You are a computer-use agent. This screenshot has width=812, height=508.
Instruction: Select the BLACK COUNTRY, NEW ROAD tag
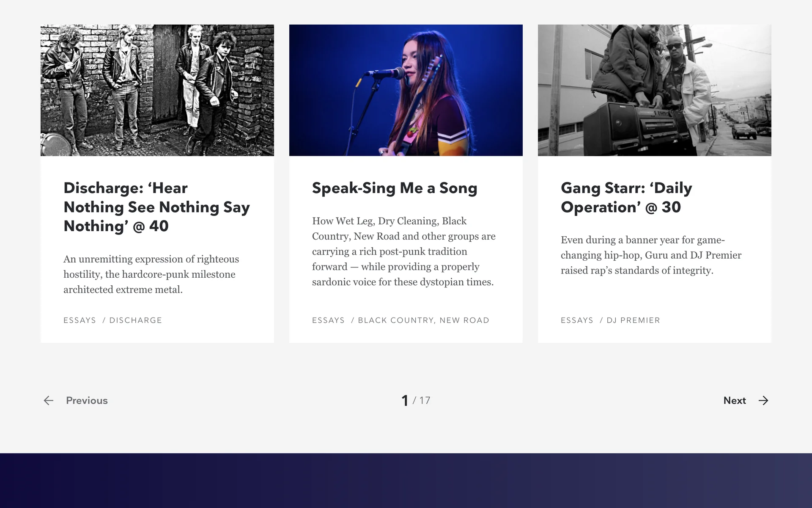[423, 320]
